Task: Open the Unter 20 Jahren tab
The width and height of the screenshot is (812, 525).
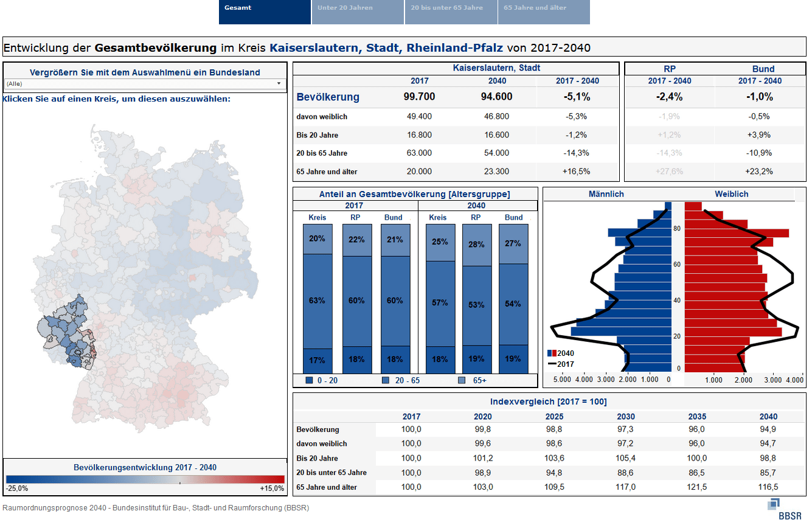Action: pos(358,12)
